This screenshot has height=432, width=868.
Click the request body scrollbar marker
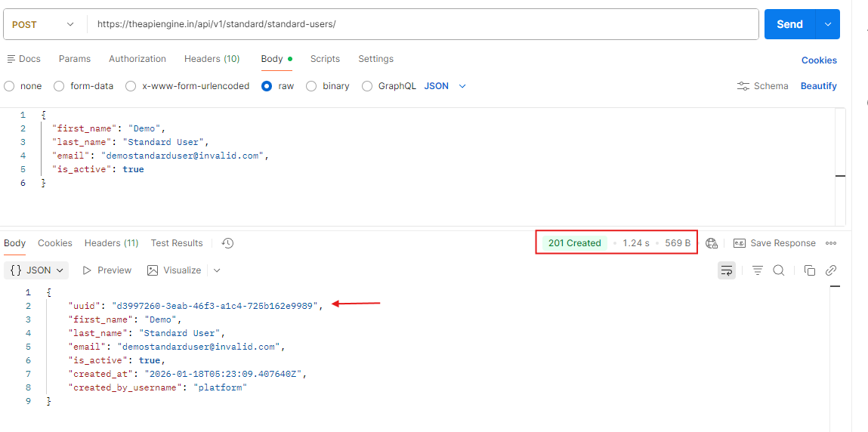pos(840,176)
